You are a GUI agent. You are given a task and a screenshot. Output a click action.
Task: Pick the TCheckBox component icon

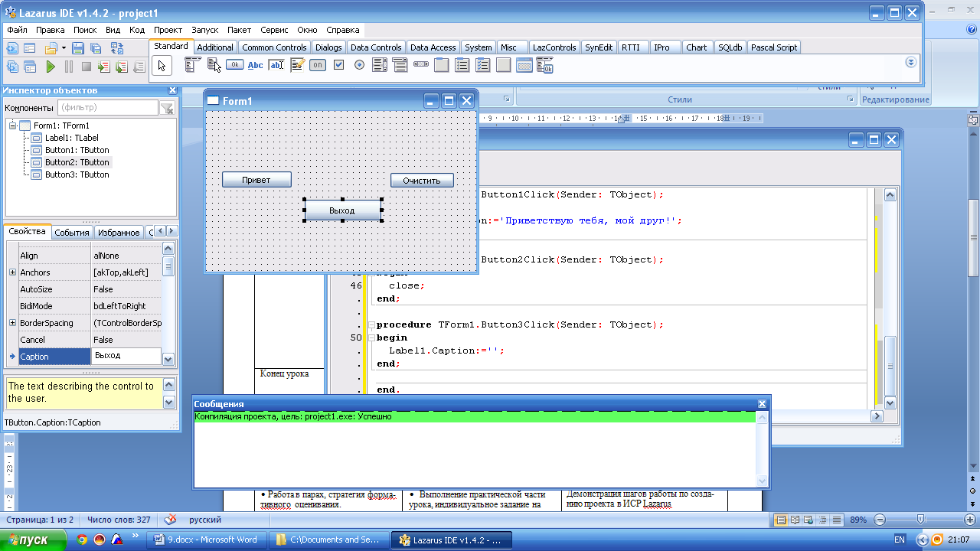pos(338,65)
